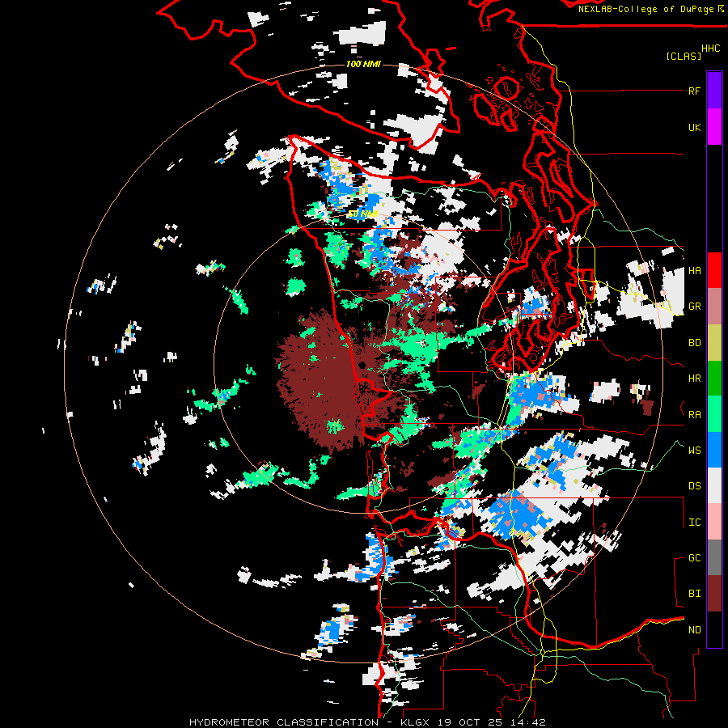Click the 'HHC' product code text

click(x=710, y=49)
